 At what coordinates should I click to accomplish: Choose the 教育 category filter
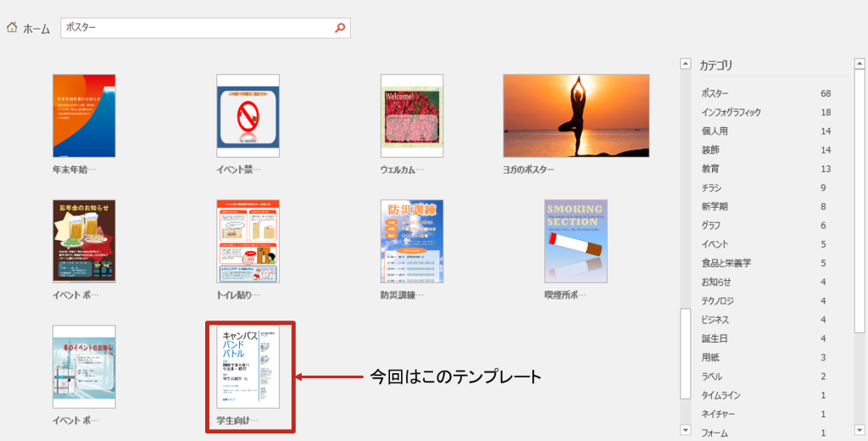[710, 169]
